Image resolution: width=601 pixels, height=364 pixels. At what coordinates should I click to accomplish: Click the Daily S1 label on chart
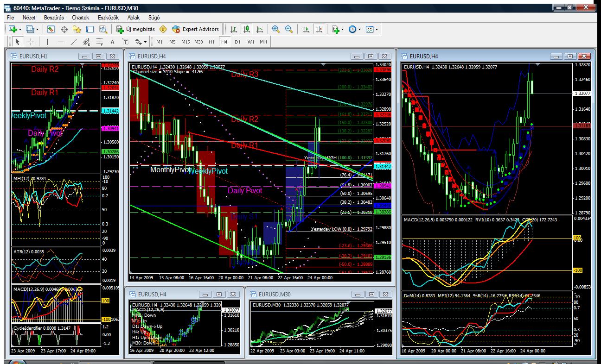pyautogui.click(x=244, y=216)
